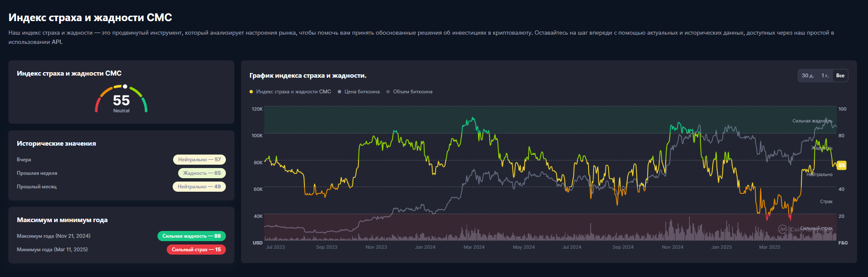
Task: Click the Nov 2024 axis label
Action: point(673,247)
